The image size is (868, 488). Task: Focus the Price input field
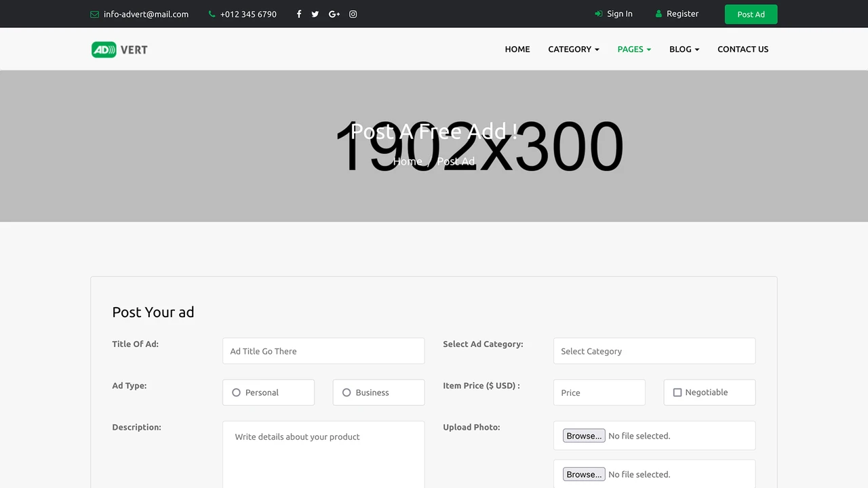coord(599,392)
